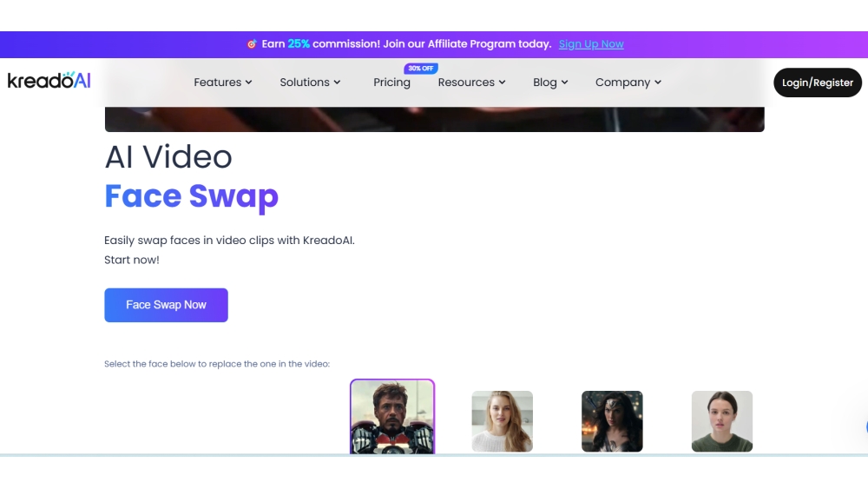
Task: Expand the Resources chevron arrow
Action: pos(502,83)
